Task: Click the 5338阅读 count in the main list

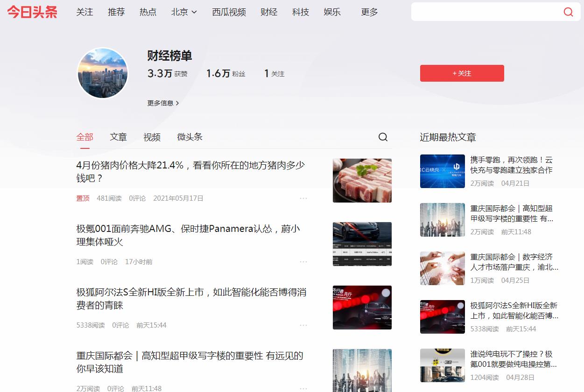Action: 91,325
